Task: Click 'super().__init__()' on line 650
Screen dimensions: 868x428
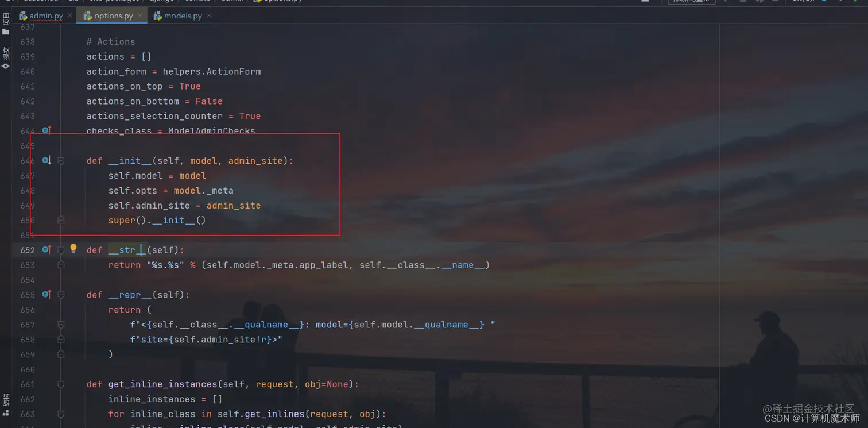Action: pos(157,221)
